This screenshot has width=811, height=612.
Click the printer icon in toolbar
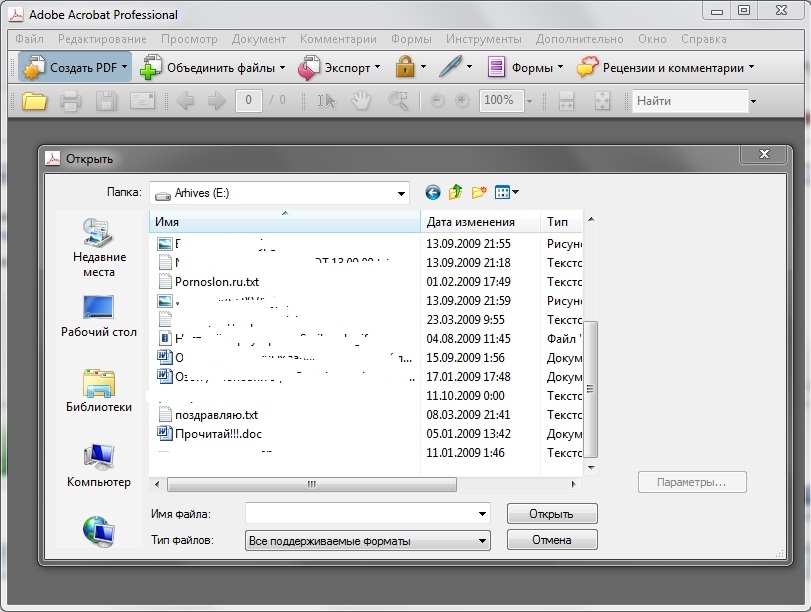(70, 101)
